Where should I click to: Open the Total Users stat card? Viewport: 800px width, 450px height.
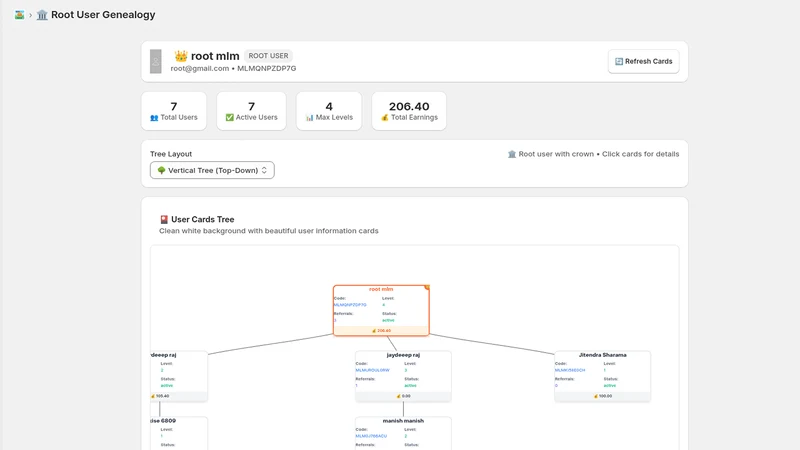[174, 111]
